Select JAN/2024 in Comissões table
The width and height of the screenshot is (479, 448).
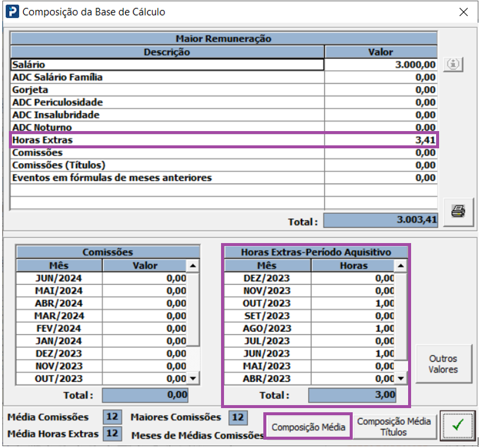pos(59,341)
